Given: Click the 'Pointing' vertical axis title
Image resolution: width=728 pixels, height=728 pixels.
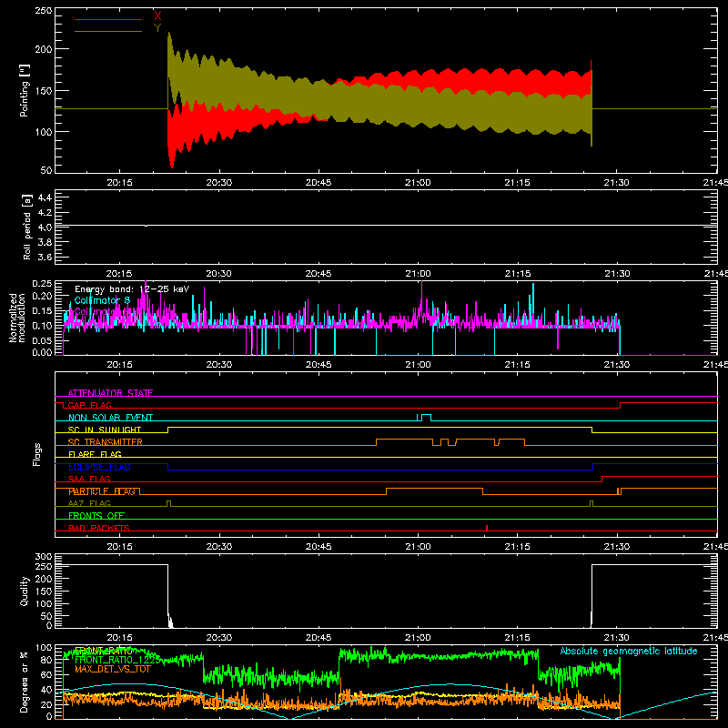Looking at the screenshot, I should 25,90.
